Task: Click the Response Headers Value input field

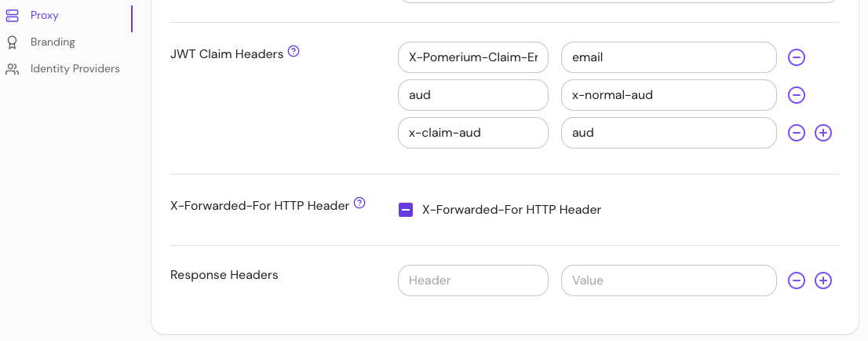Action: 669,280
